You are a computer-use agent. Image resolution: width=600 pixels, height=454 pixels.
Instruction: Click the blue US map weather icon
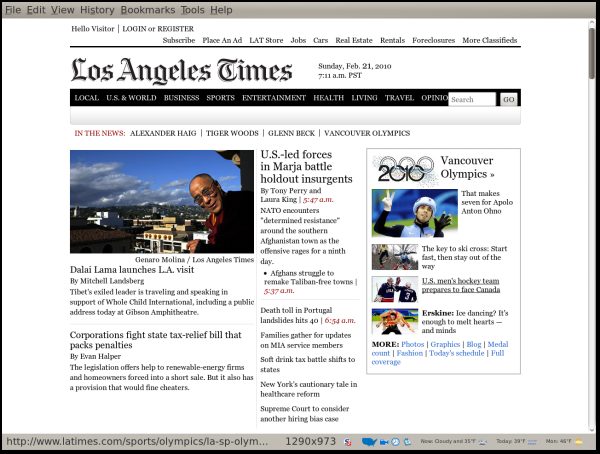[x=369, y=442]
